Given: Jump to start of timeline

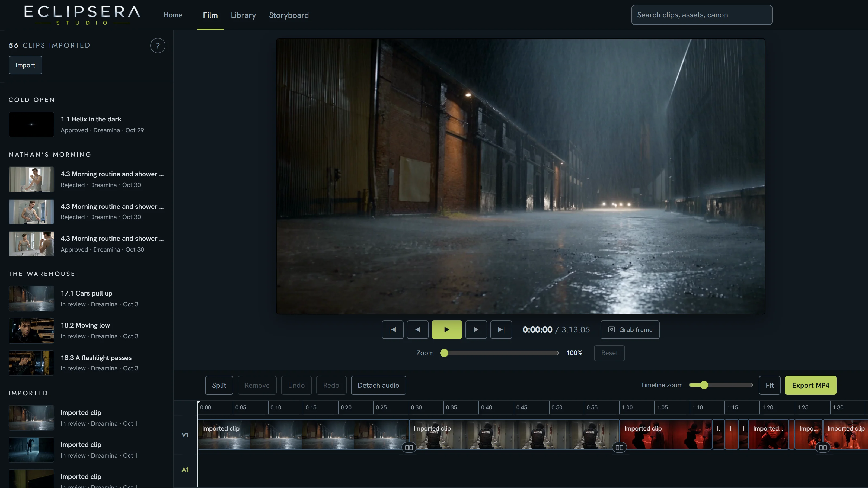Looking at the screenshot, I should pyautogui.click(x=392, y=329).
